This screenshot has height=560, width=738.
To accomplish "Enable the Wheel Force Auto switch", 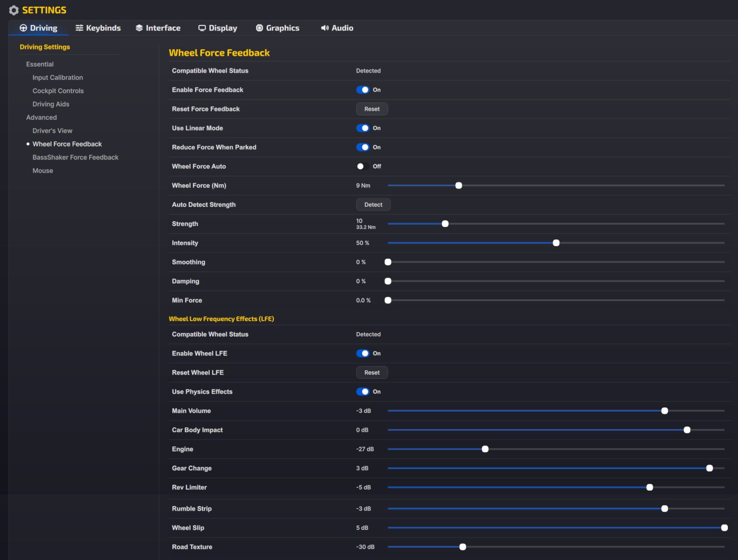I will [363, 166].
